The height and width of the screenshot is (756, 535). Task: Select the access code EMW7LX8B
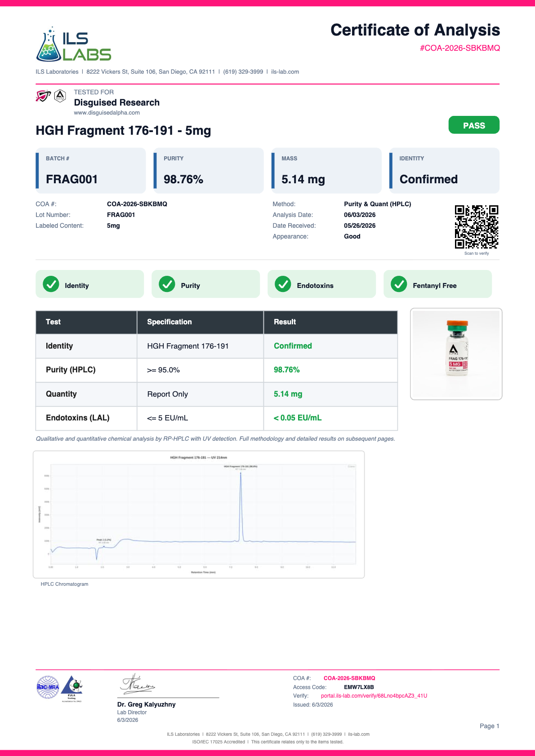359,687
